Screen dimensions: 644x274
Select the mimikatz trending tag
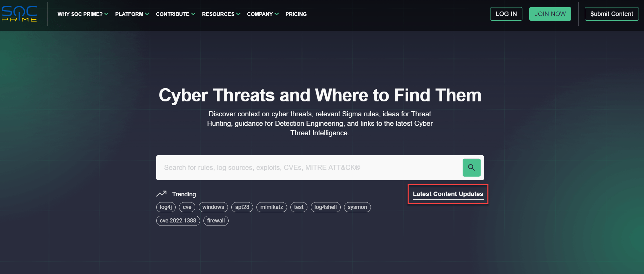(271, 207)
